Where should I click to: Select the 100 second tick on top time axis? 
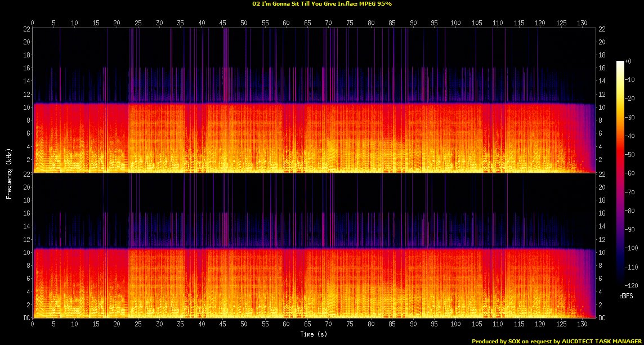point(455,23)
